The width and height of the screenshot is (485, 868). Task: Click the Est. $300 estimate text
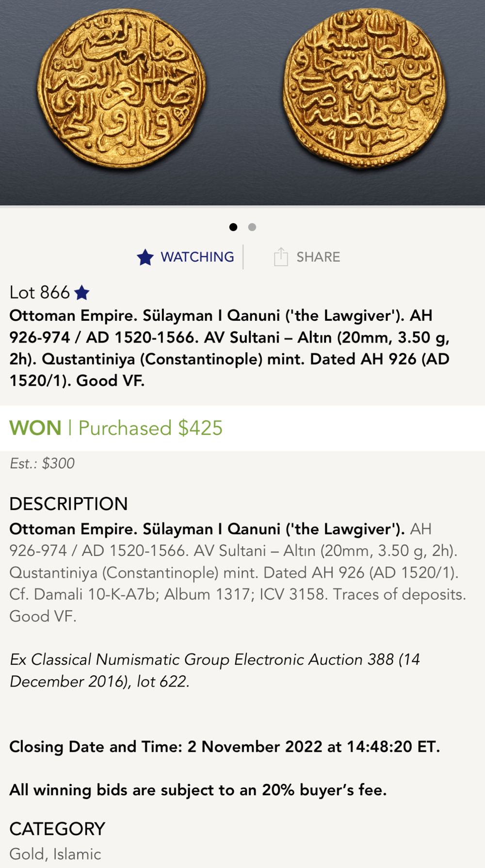tap(42, 463)
